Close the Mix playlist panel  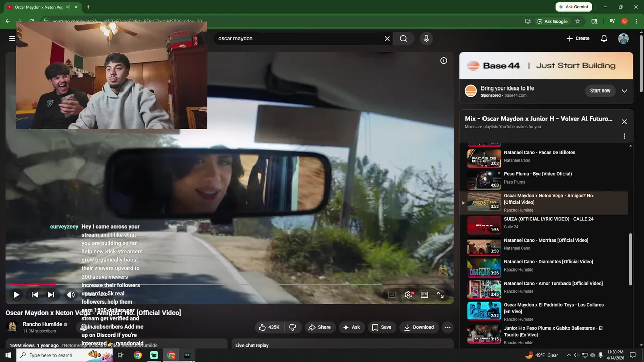tap(624, 122)
